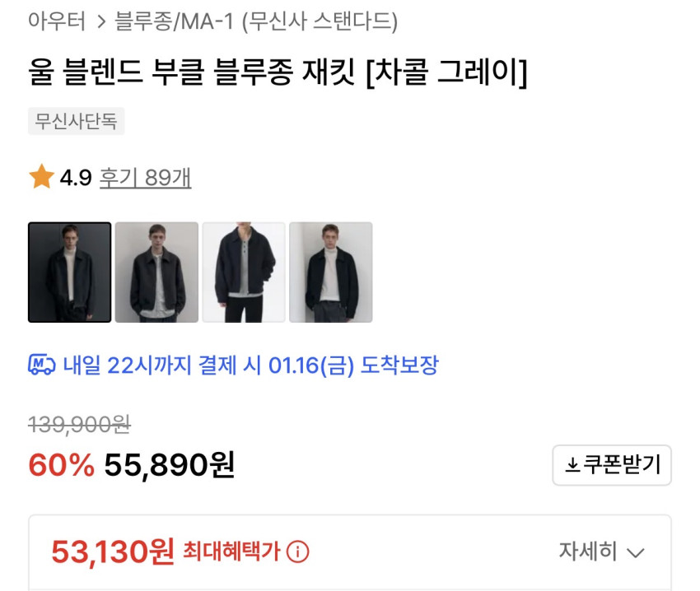
Task: Tap the 53,130원 maximum benefit price
Action: click(x=113, y=551)
